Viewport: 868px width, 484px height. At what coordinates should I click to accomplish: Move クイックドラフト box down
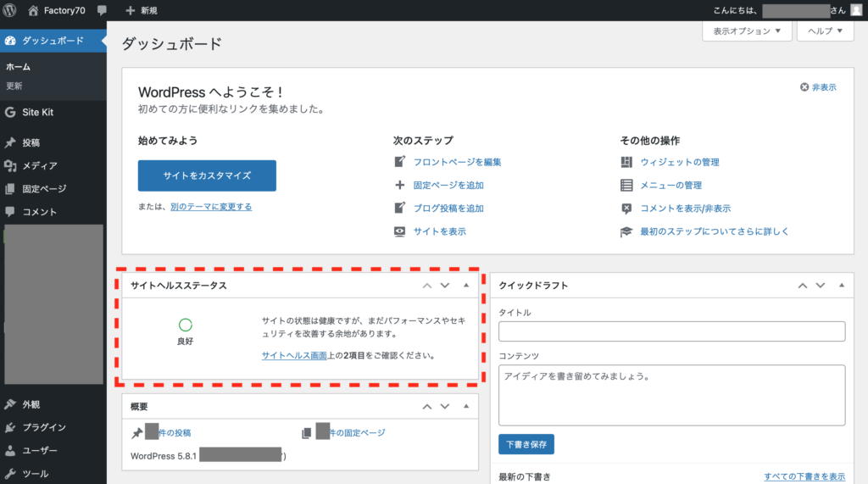(x=820, y=286)
